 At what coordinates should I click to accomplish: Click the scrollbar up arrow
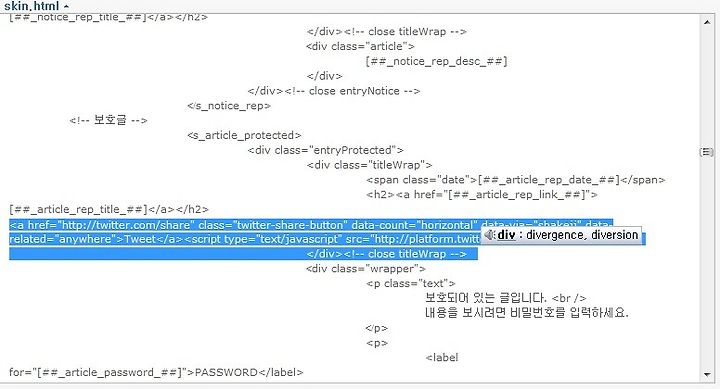pos(707,22)
